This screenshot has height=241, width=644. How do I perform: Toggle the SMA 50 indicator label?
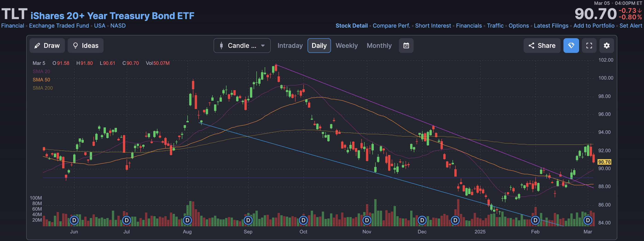(x=41, y=80)
